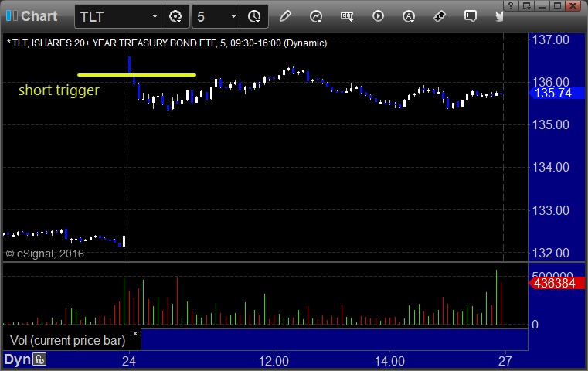Open the TLT symbol dropdown arrow
The height and width of the screenshot is (371, 588).
tap(155, 16)
